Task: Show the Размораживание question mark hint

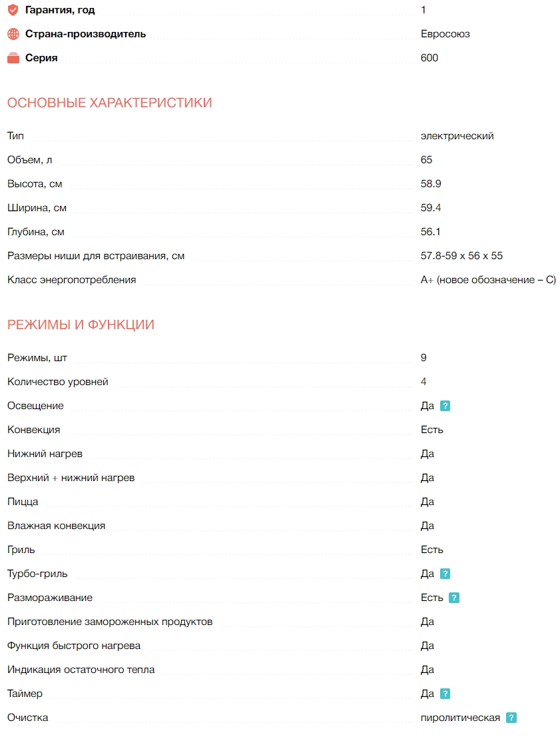Action: 454,598
